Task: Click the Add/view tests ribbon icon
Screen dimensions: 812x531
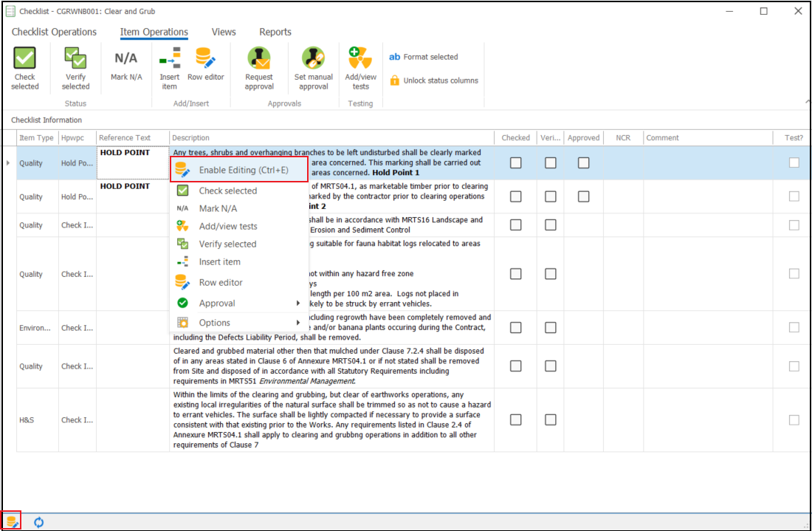Action: coord(360,58)
